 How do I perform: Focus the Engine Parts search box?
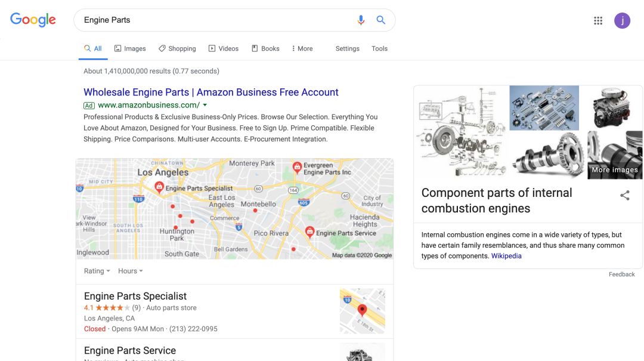coord(215,20)
